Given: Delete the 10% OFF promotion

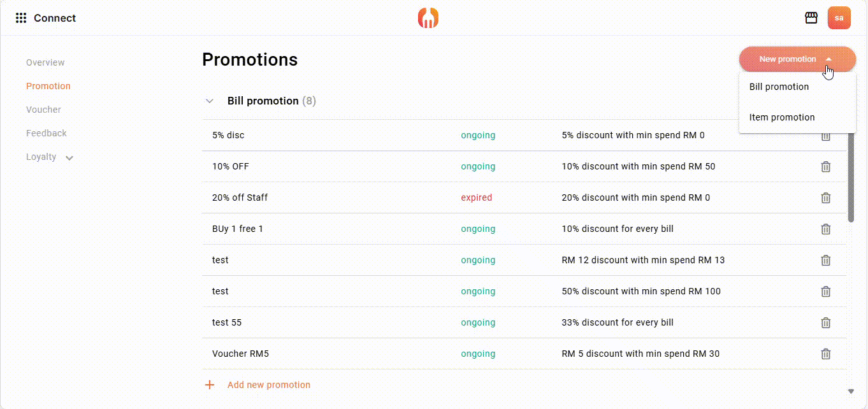Looking at the screenshot, I should click(826, 167).
